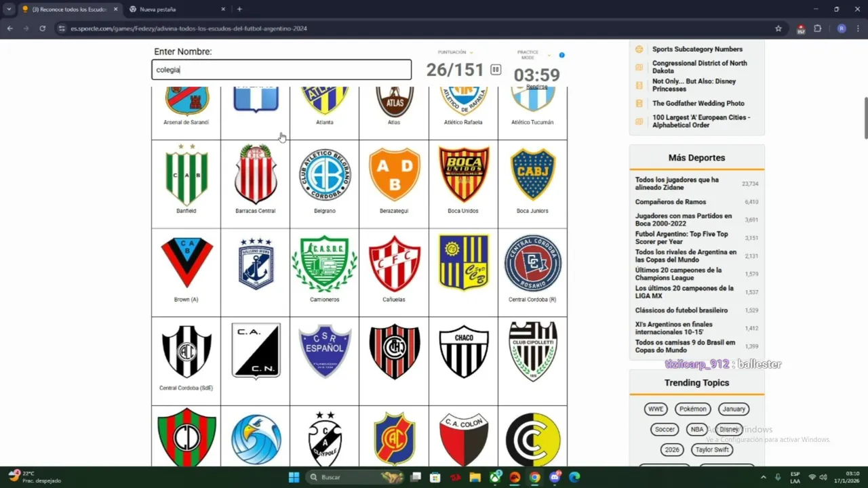Image resolution: width=868 pixels, height=488 pixels.
Task: Select the Belgrano Córdoba shield
Action: coord(325,175)
